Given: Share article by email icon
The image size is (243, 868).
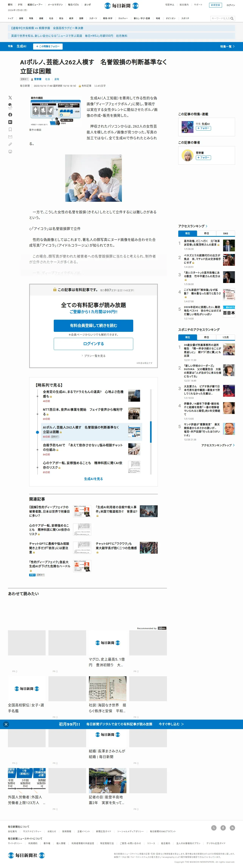Looking at the screenshot, I should tap(10, 137).
